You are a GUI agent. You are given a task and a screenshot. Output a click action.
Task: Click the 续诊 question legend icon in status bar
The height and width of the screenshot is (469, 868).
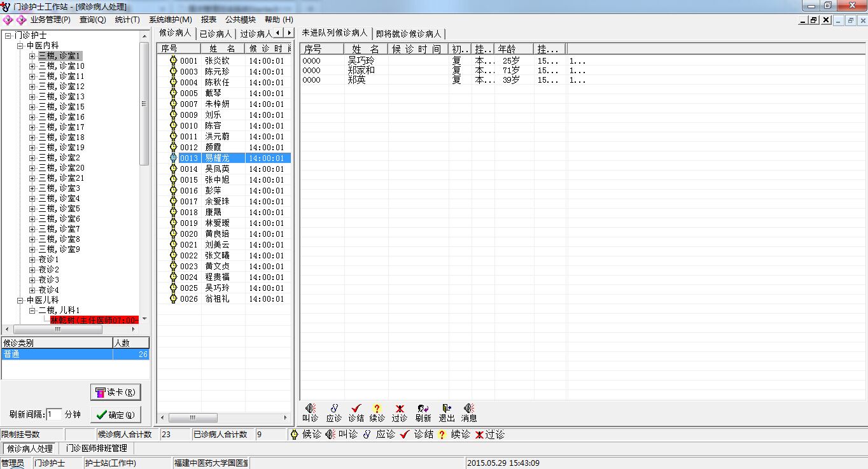click(x=442, y=435)
